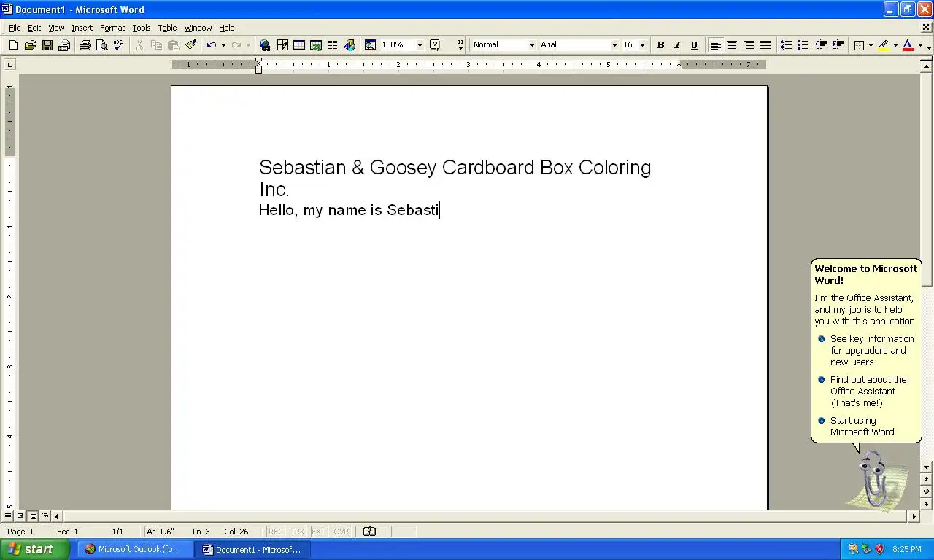The image size is (934, 560).
Task: Expand the Highlight color arrow
Action: 895,45
